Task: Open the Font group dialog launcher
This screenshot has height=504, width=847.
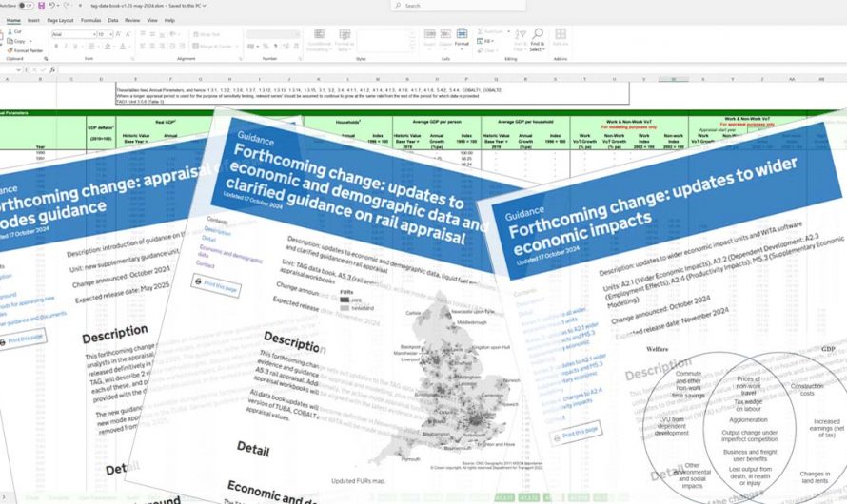Action: [133, 59]
